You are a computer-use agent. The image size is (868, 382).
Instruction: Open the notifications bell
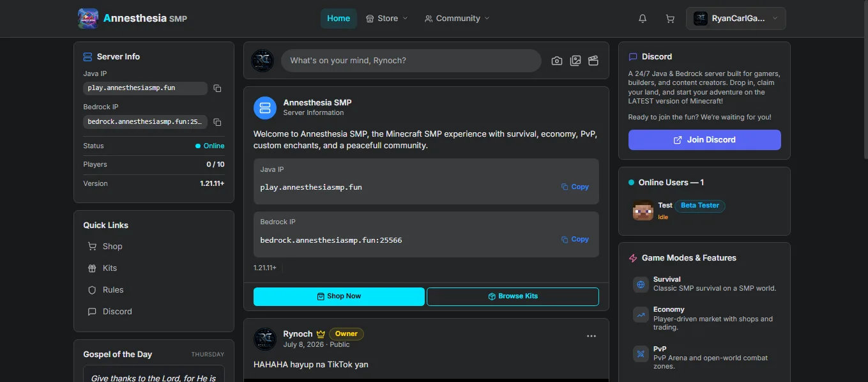tap(643, 19)
